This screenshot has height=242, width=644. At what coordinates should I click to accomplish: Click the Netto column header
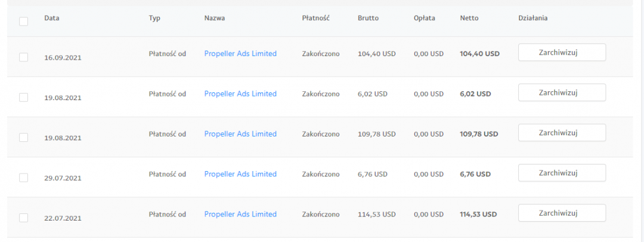[469, 18]
